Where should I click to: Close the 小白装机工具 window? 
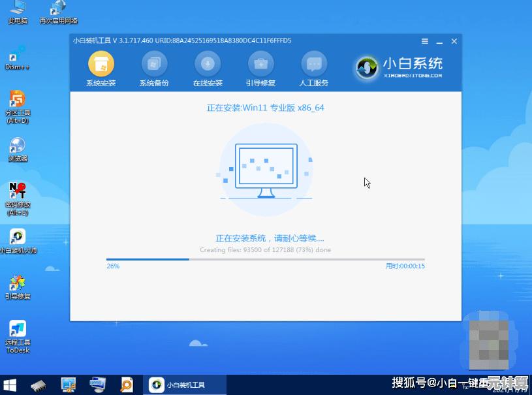(x=454, y=41)
